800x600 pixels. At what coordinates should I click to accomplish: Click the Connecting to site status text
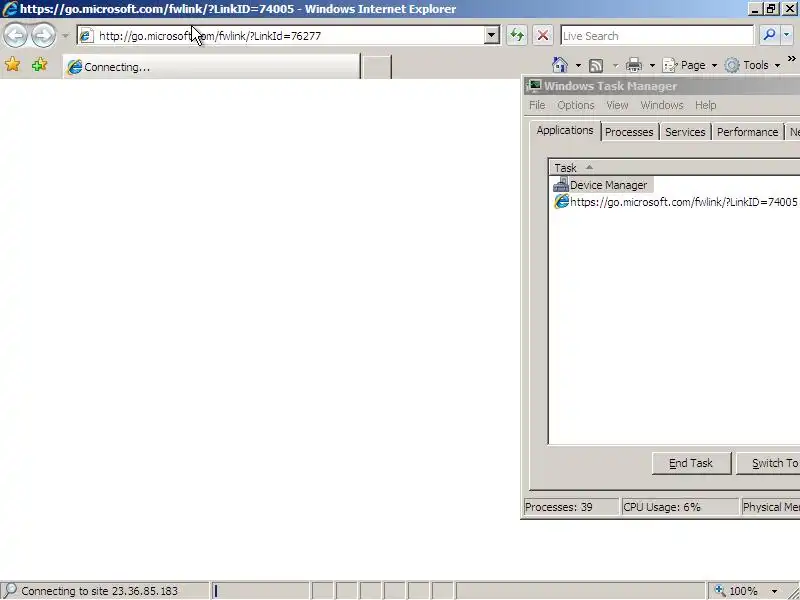pyautogui.click(x=99, y=591)
